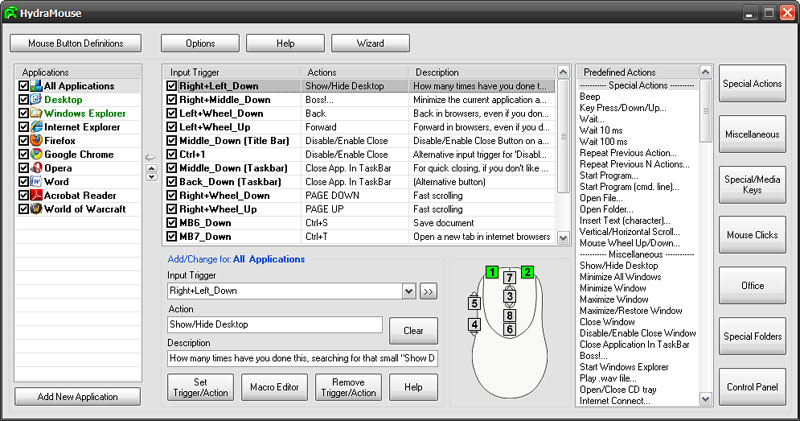
Task: Show the Special/Media Keys category
Action: (x=753, y=184)
